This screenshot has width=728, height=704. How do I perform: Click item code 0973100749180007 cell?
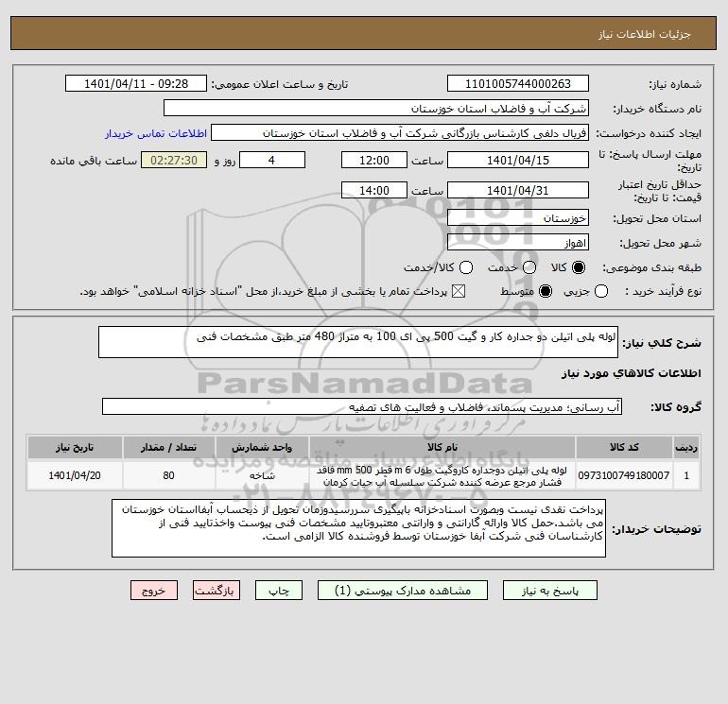click(x=624, y=475)
